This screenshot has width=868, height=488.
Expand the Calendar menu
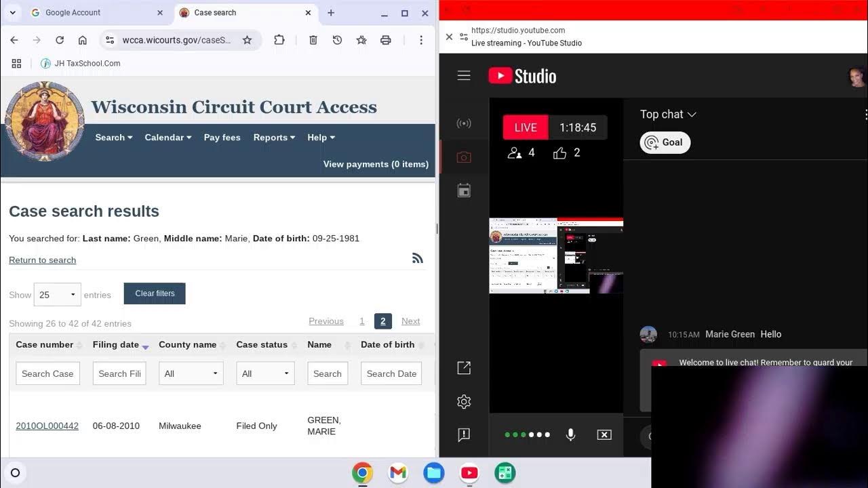168,138
